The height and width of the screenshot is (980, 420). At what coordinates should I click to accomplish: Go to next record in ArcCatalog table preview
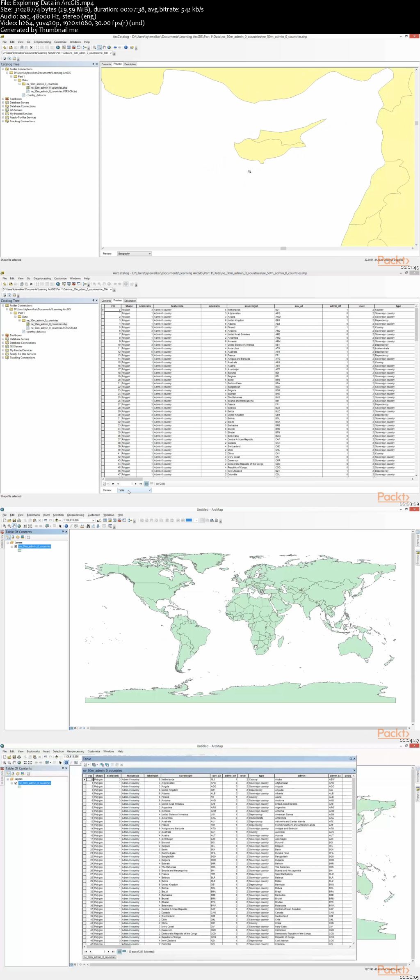pyautogui.click(x=136, y=484)
